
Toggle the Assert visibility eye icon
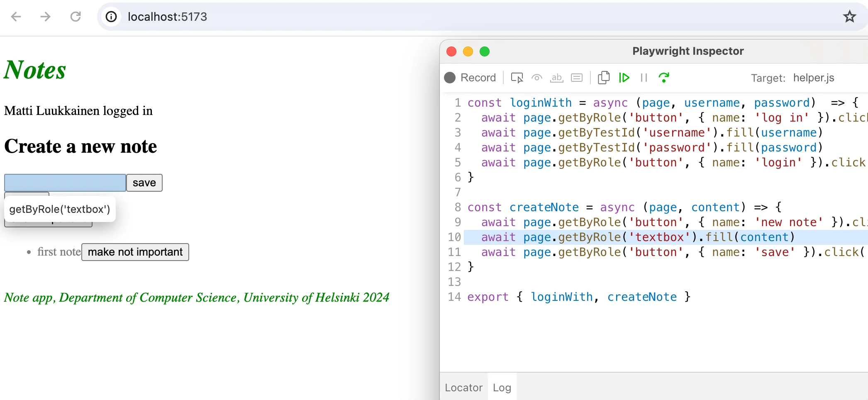coord(537,78)
